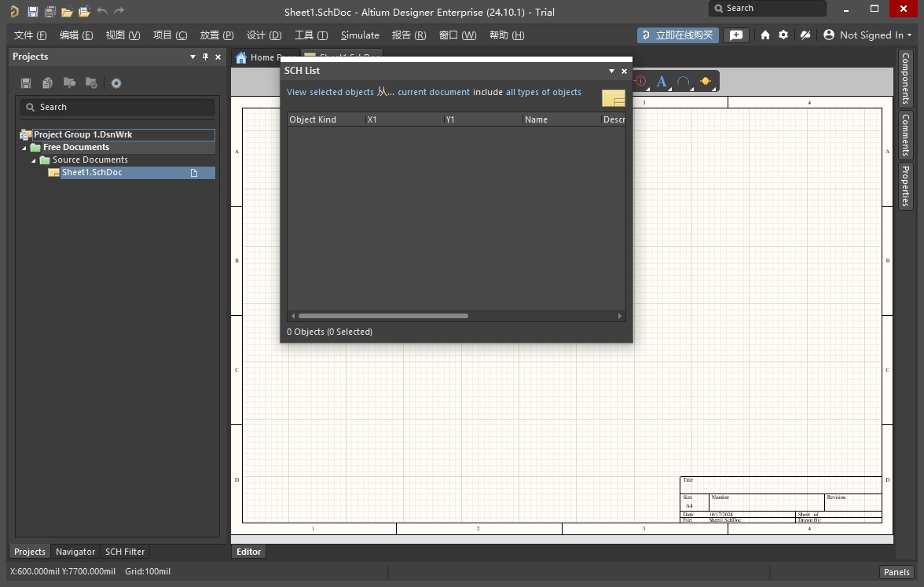Click the Object Kind column header

(326, 119)
